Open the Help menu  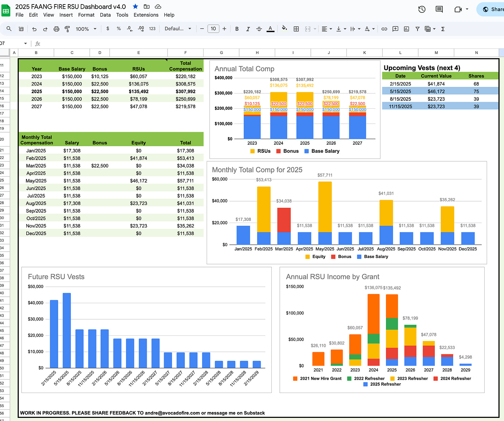click(169, 15)
